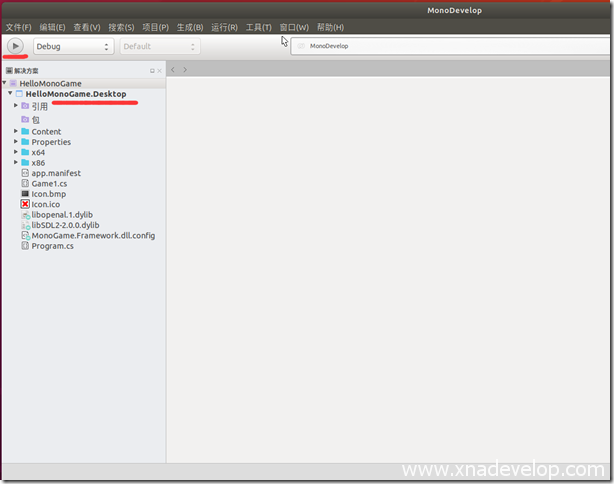Click the Properties folder icon
614x484 pixels.
(25, 142)
